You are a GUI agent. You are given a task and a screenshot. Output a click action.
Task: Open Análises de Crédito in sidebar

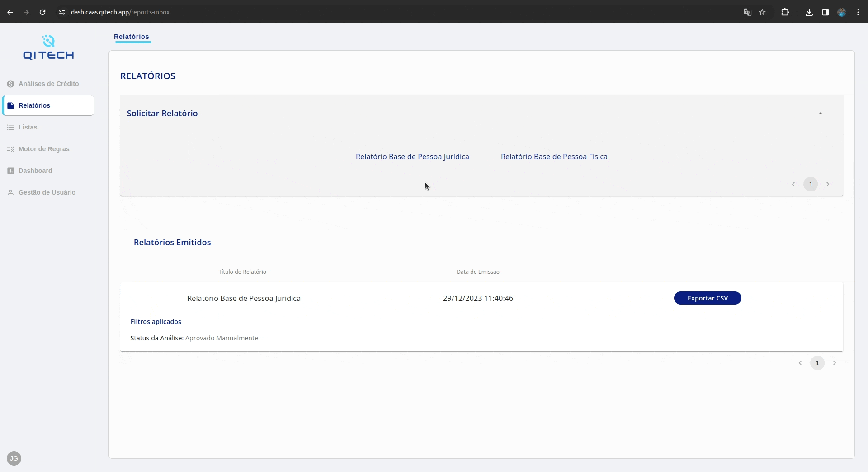click(48, 84)
